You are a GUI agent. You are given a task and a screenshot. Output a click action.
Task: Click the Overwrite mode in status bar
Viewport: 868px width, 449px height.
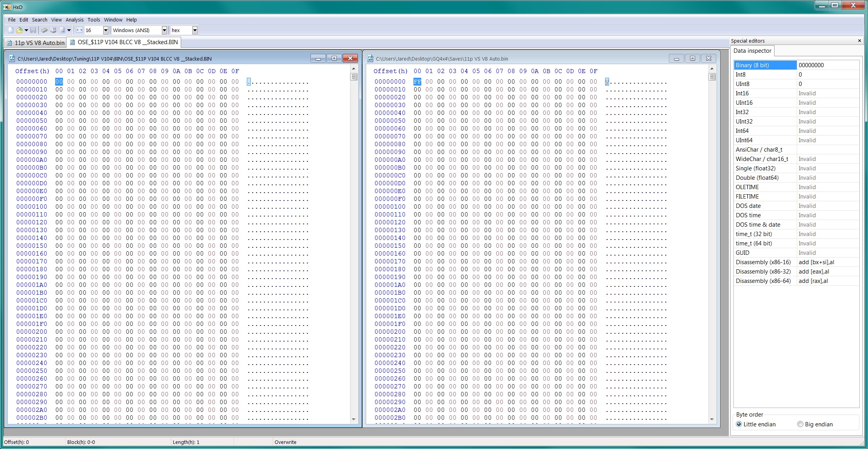tap(286, 442)
